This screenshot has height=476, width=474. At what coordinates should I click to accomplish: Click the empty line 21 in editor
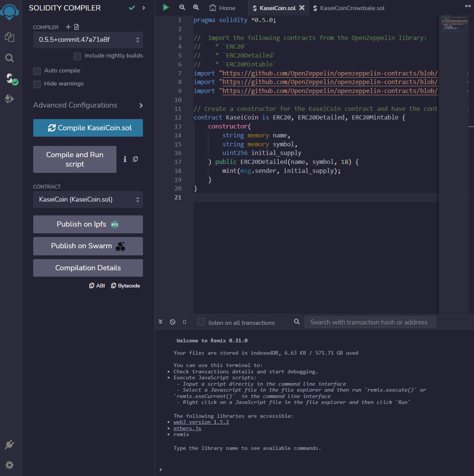(x=315, y=197)
